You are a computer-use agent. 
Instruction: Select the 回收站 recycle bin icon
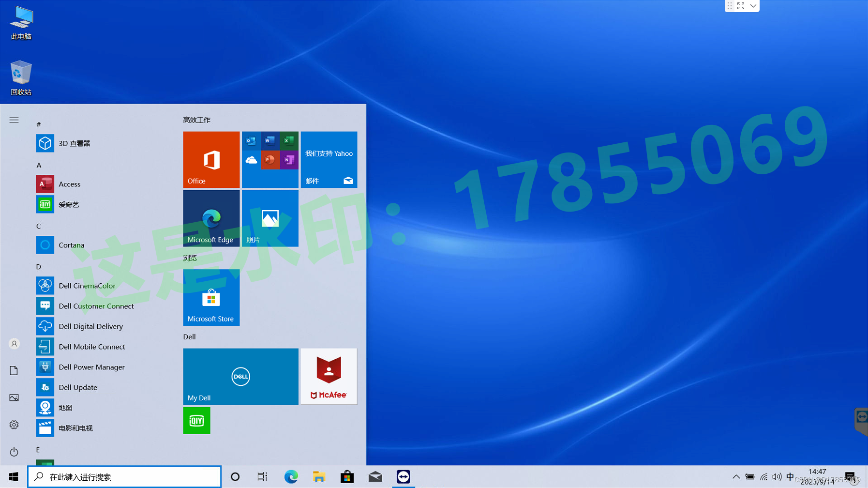pos(21,78)
